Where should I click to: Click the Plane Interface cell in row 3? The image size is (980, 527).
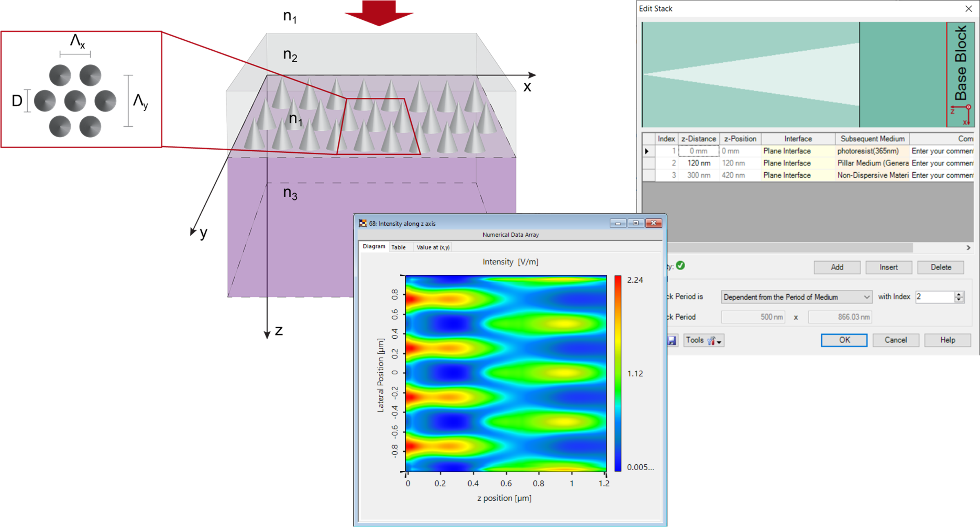click(x=798, y=175)
